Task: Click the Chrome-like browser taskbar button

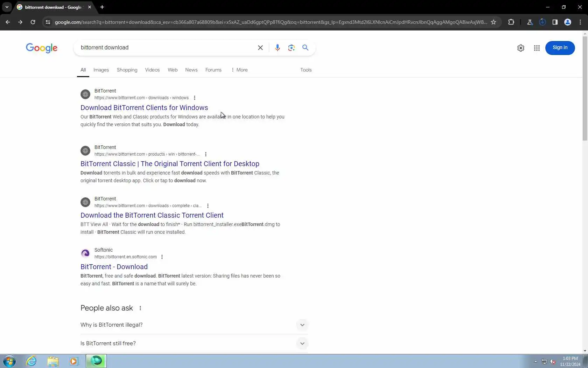Action: [96, 361]
